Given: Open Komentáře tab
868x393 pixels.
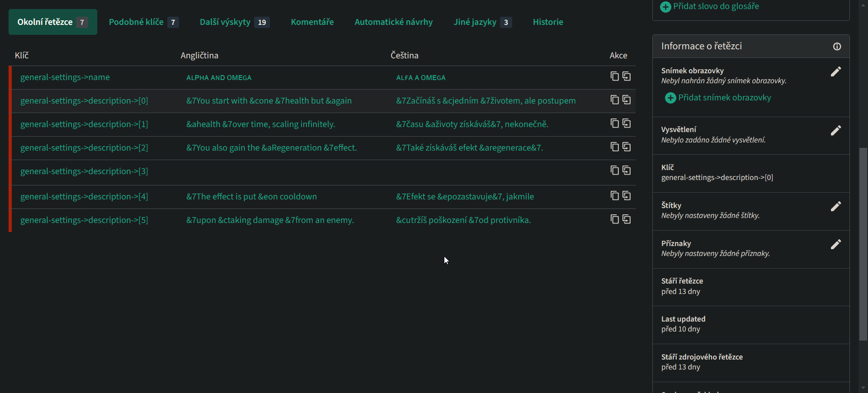Looking at the screenshot, I should tap(312, 22).
